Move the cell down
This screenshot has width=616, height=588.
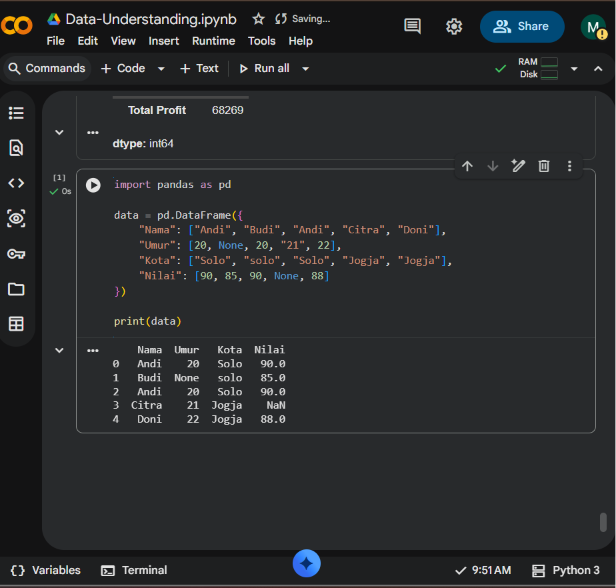493,166
